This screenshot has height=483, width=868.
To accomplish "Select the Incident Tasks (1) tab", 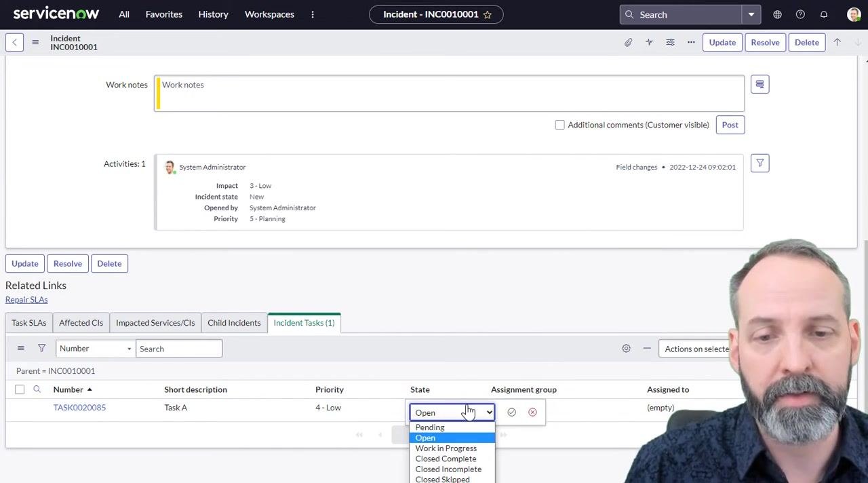I will 304,323.
